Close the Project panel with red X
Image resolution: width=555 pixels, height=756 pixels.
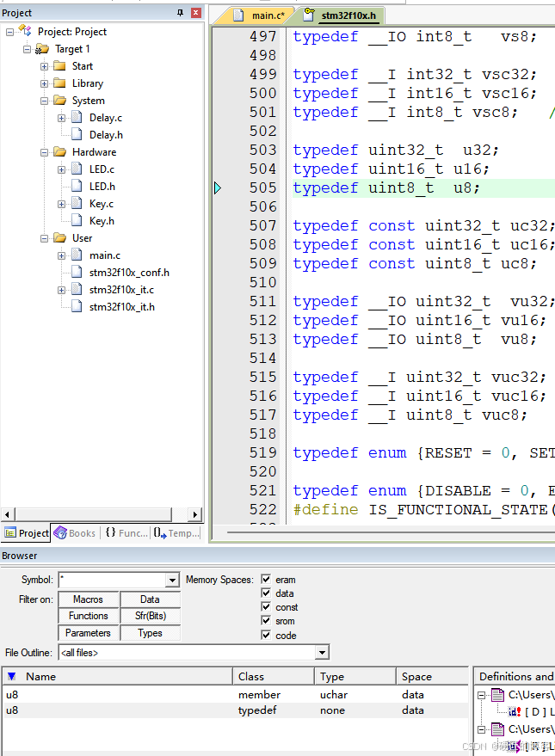196,13
